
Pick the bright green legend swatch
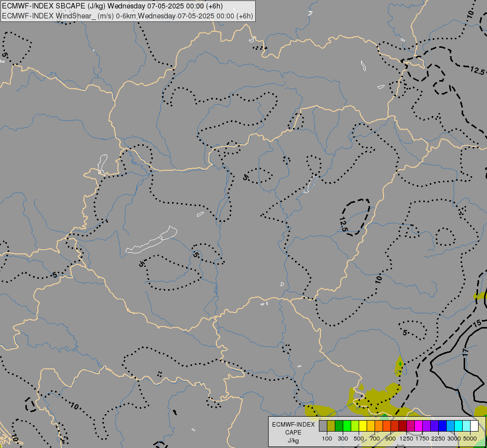click(347, 426)
